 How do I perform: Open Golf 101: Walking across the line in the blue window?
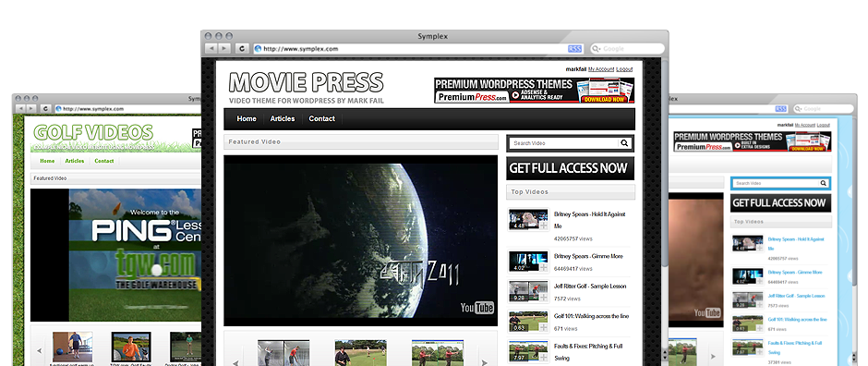click(x=798, y=320)
